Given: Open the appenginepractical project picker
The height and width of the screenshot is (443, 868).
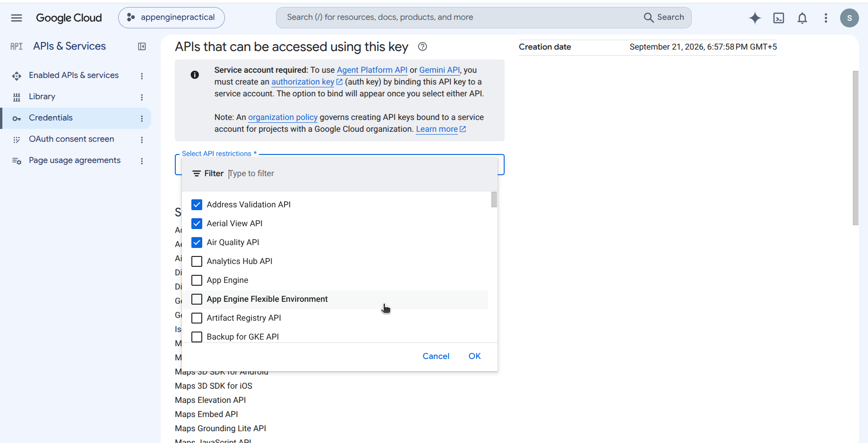Looking at the screenshot, I should [x=172, y=17].
